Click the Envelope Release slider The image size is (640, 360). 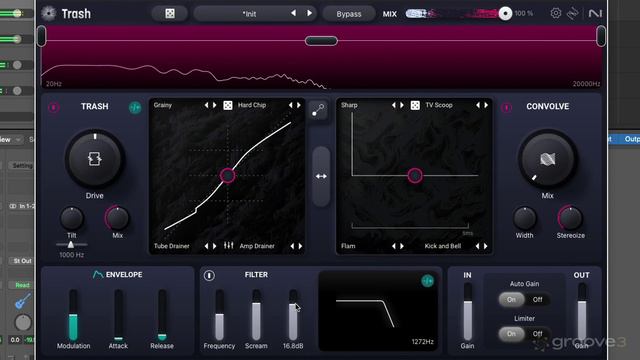tap(162, 315)
